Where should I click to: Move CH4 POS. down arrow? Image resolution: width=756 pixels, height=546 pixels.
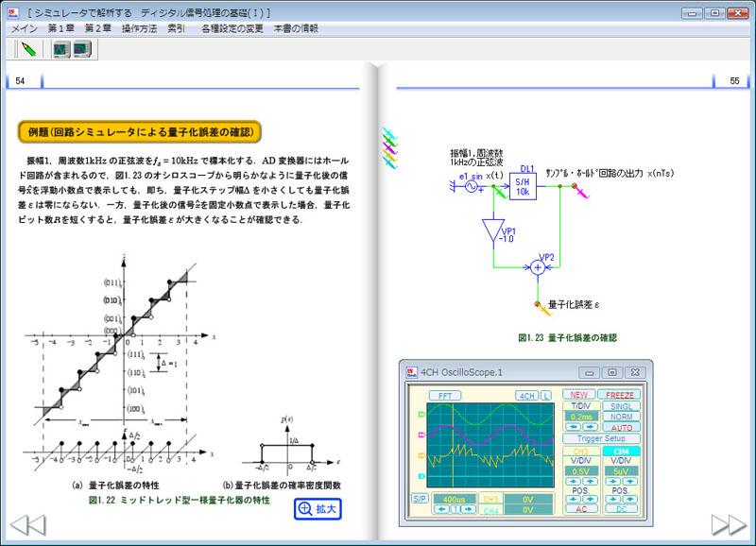[612, 500]
